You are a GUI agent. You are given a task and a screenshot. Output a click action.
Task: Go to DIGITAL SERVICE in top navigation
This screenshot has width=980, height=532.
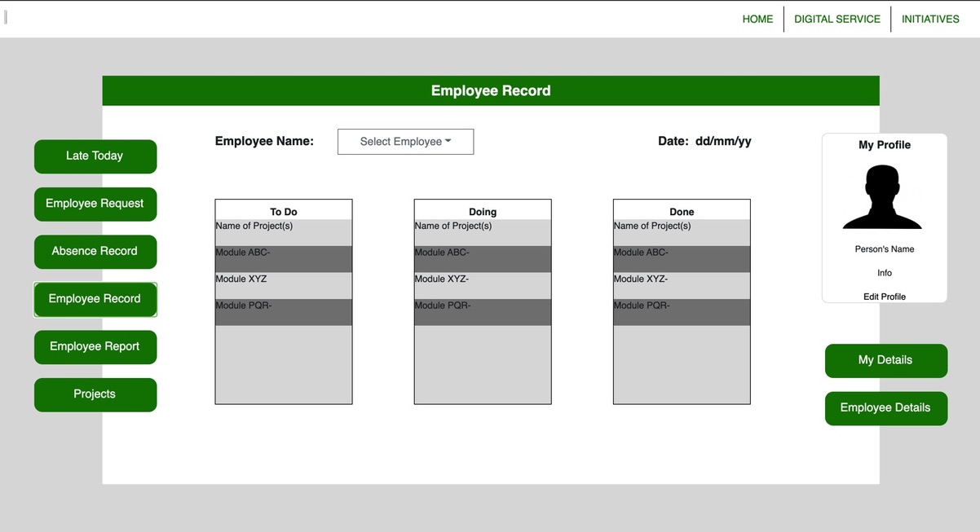[837, 19]
